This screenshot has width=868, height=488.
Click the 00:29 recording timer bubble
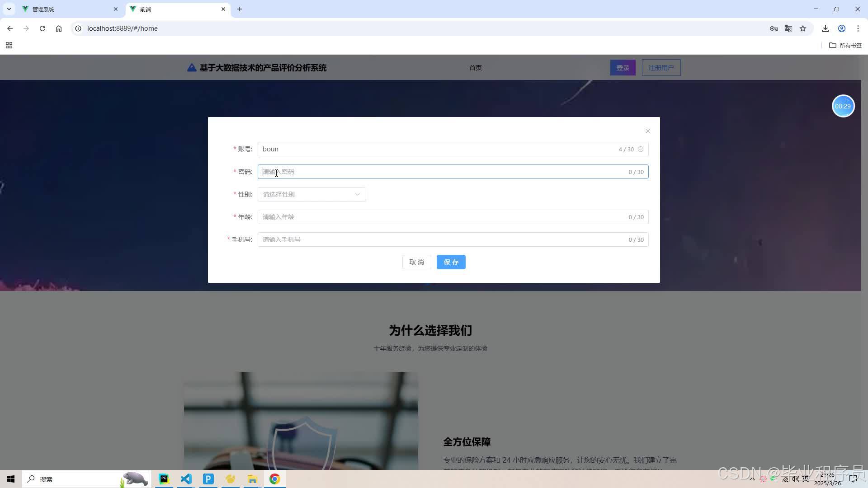[843, 106]
